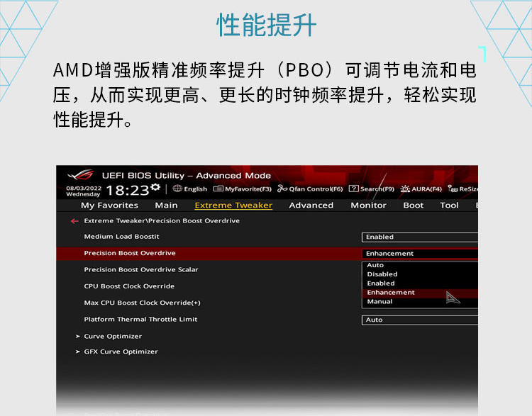Select CPU Boost Clock Override row
Screen dimensions: 532x416
(129, 286)
